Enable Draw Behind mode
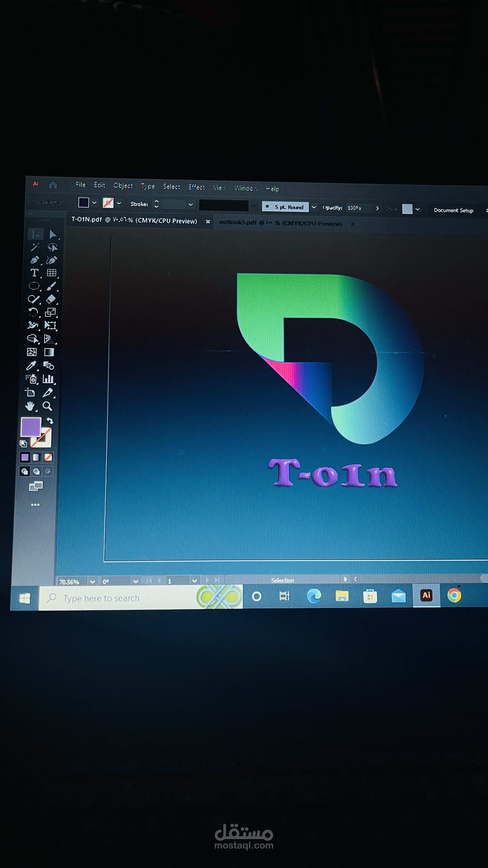This screenshot has width=488, height=868. (x=36, y=471)
